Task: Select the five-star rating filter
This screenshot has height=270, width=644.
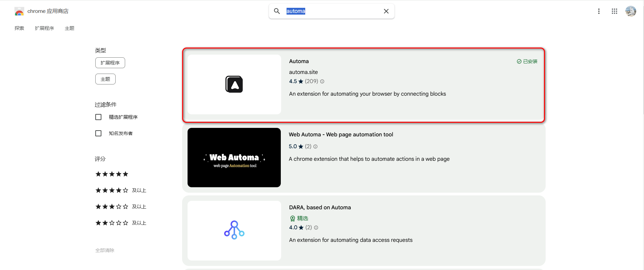Action: click(112, 174)
